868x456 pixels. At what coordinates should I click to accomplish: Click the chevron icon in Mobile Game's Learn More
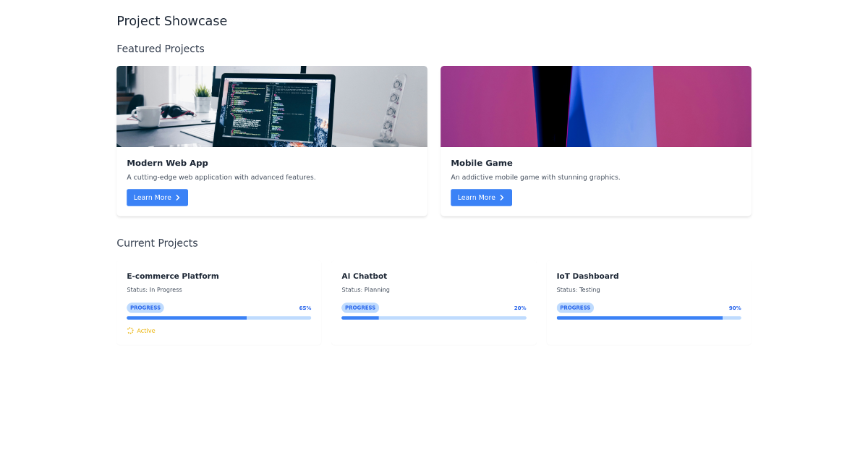(502, 197)
